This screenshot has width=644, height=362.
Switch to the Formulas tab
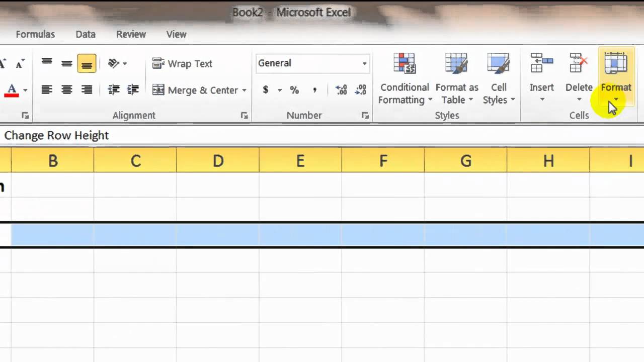[35, 34]
